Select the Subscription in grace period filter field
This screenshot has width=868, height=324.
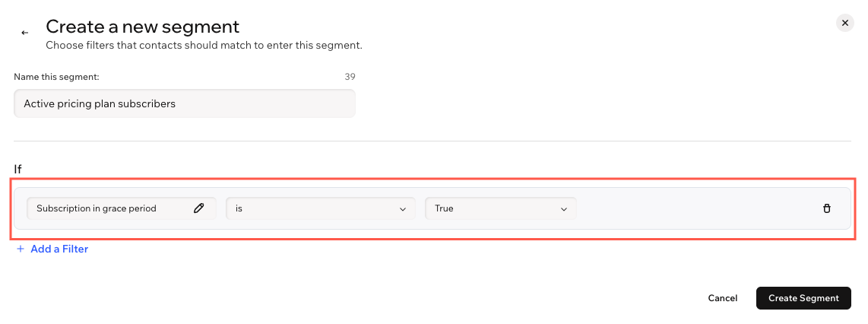[122, 208]
